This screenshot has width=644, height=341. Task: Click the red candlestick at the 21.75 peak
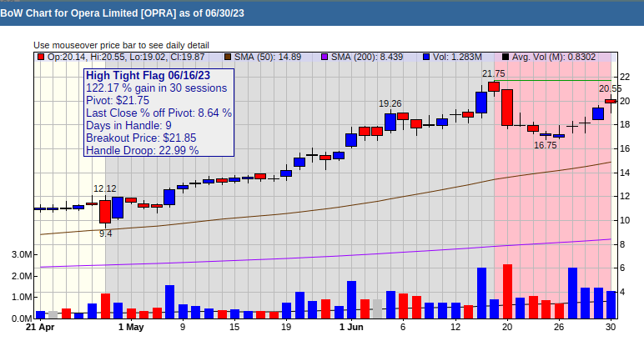[494, 87]
